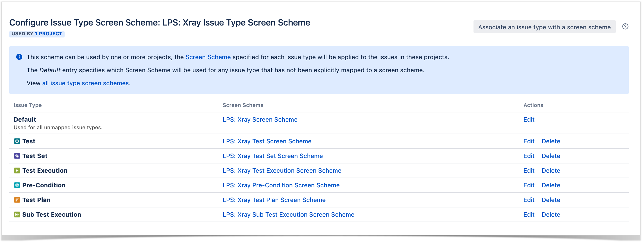The height and width of the screenshot is (243, 644).
Task: Click the Sub Test Execution issue type icon
Action: 17,214
